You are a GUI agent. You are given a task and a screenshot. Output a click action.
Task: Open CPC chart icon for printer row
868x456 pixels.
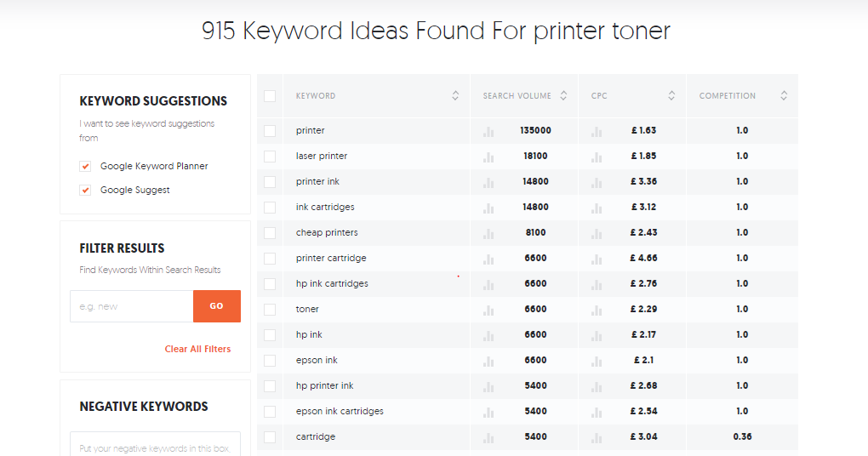[x=597, y=132]
